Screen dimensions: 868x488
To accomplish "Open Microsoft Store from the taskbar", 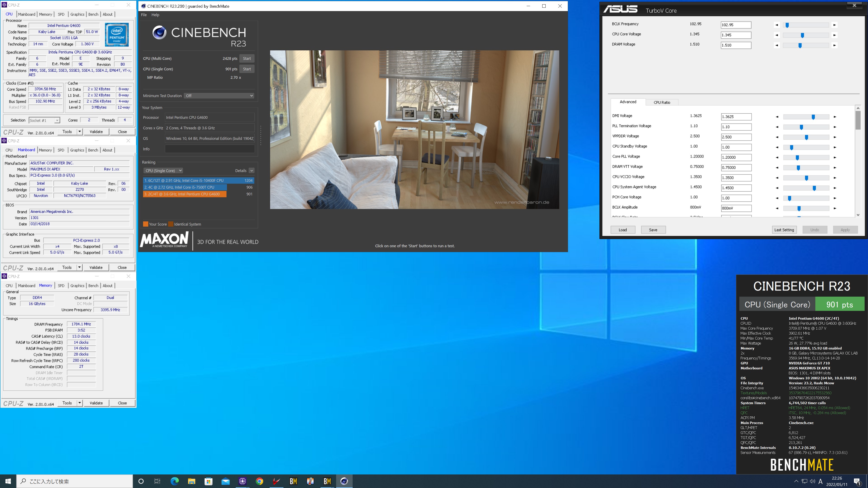I will coord(209,481).
